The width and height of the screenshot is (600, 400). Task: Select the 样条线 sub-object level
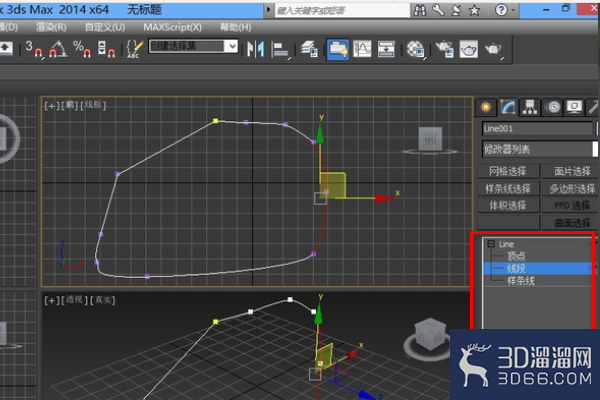pyautogui.click(x=521, y=281)
